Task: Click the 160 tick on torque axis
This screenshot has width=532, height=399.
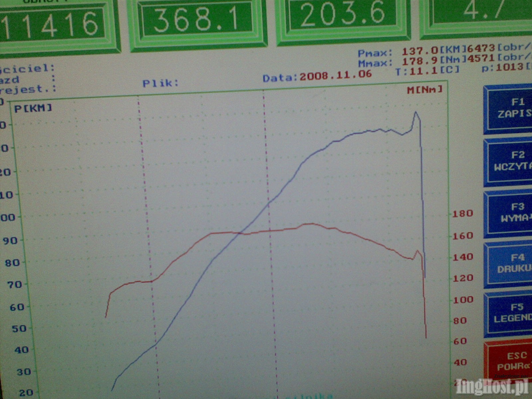Action: (x=463, y=236)
